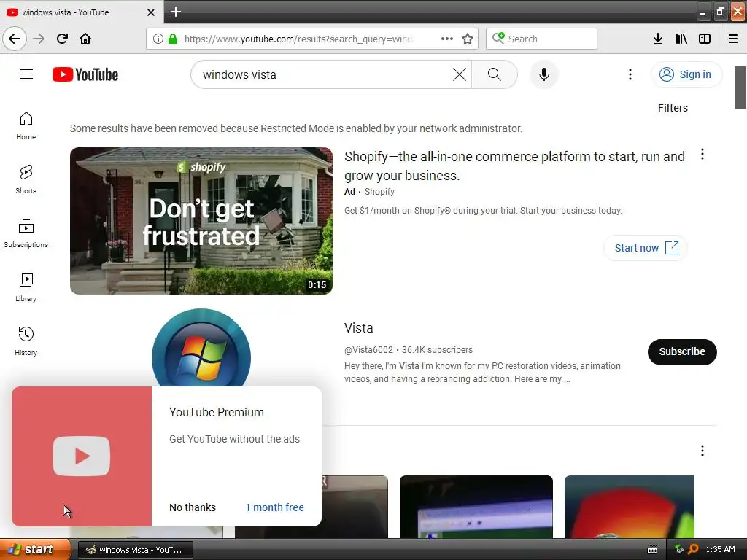Open the Windows start menu

point(34,550)
